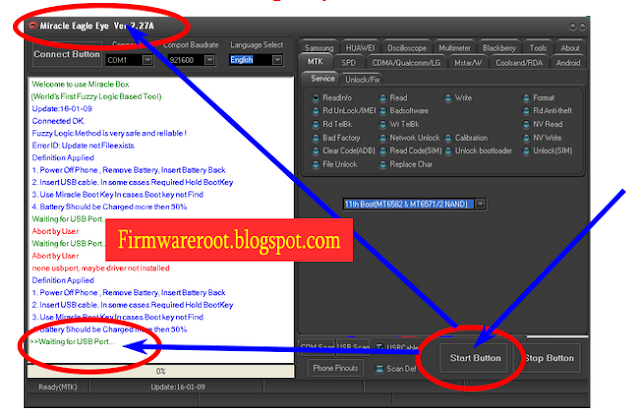This screenshot has height=417, width=640.
Task: Open the About tab
Action: coord(570,48)
